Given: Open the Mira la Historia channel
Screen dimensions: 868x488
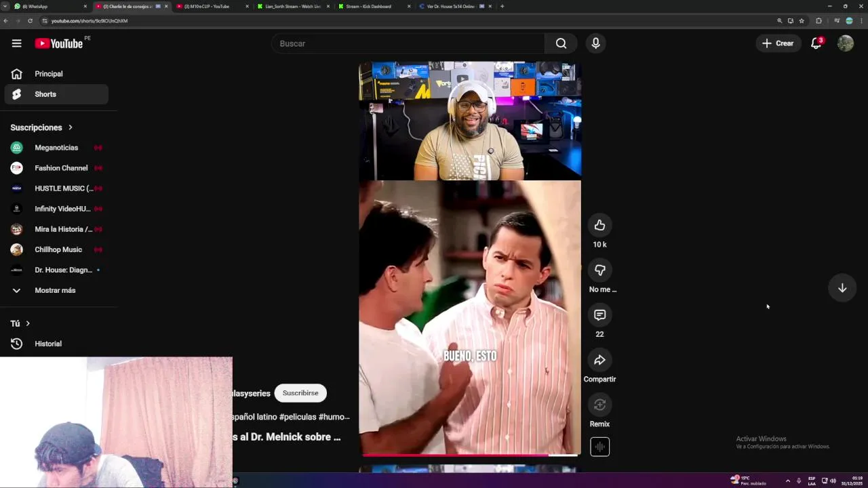Looking at the screenshot, I should coord(56,229).
